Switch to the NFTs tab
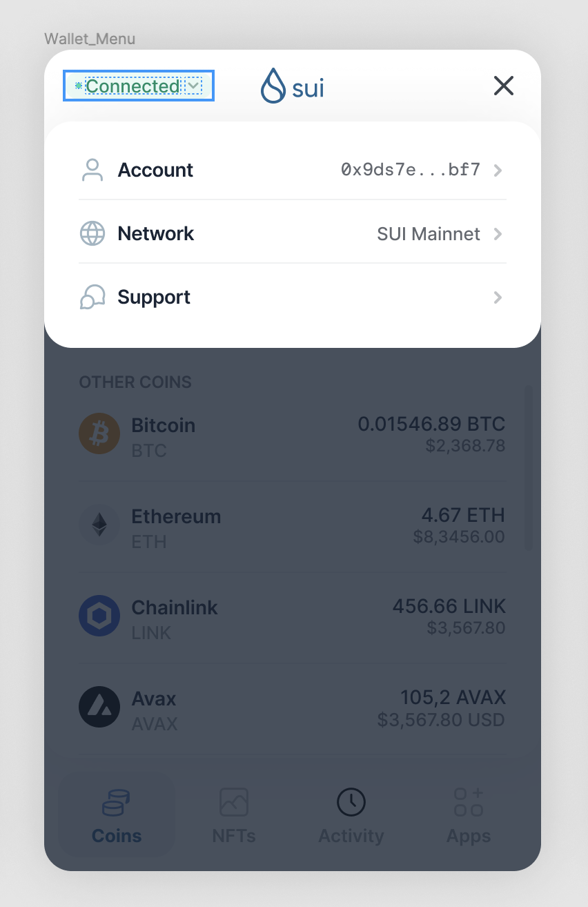 233,815
